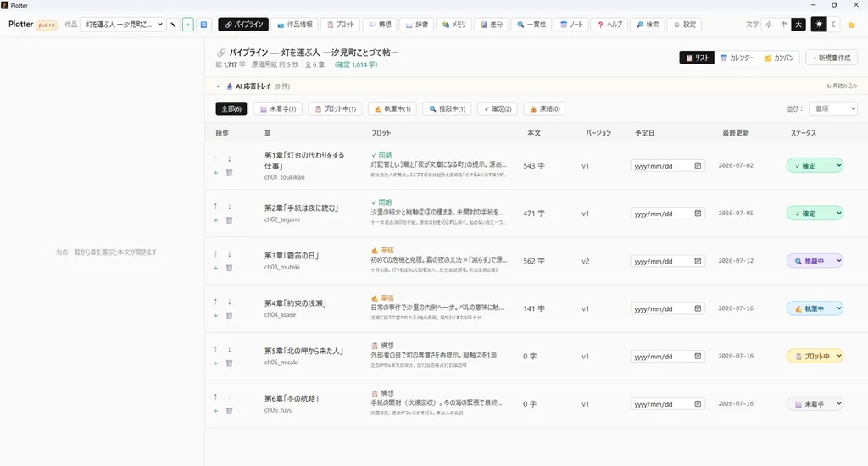Set text size to 小 (small)
This screenshot has height=466, width=868.
click(768, 25)
